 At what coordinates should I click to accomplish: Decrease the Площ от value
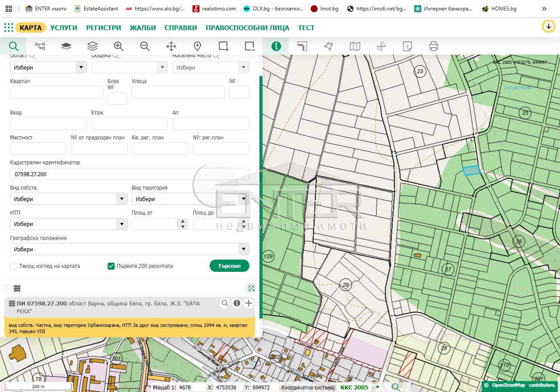tap(182, 227)
